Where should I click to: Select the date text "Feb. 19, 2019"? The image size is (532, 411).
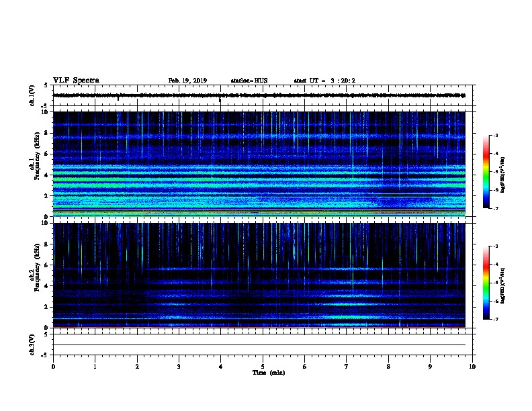187,81
